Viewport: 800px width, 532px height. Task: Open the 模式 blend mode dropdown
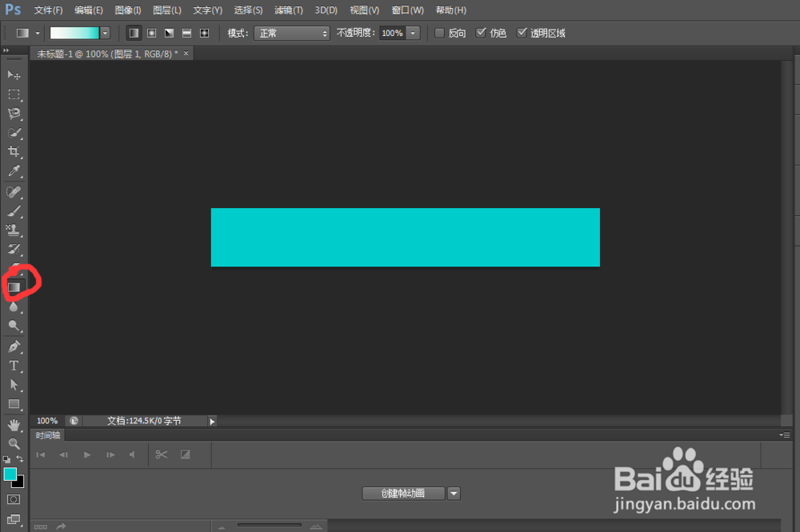pyautogui.click(x=292, y=33)
